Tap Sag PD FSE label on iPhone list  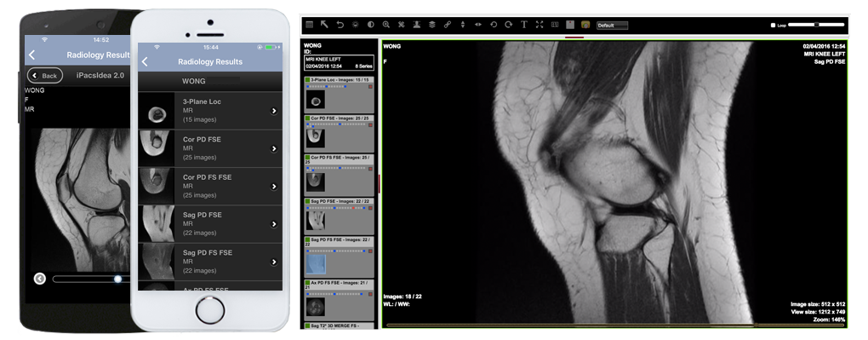coord(202,215)
